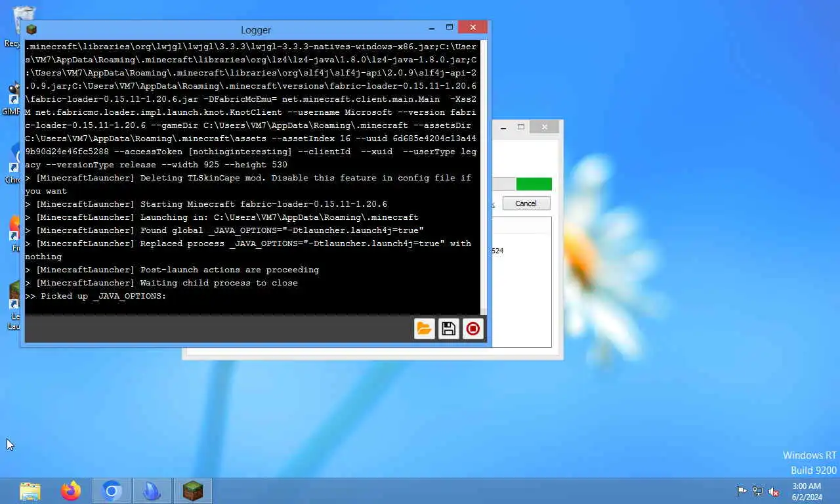
Task: Click the Logger vertical scrollbar
Action: 484,177
